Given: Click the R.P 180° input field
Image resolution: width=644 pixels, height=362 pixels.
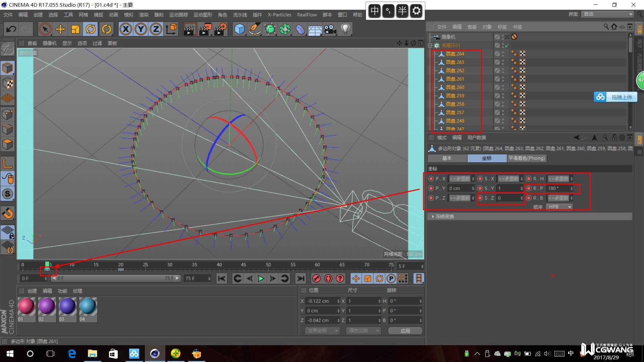Looking at the screenshot, I should point(557,188).
